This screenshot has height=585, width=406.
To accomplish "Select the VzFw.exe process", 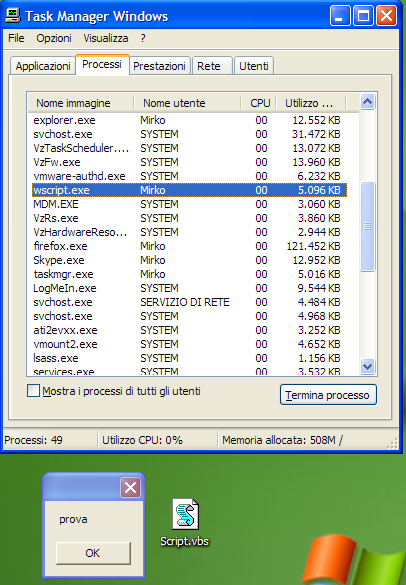I will [189, 162].
